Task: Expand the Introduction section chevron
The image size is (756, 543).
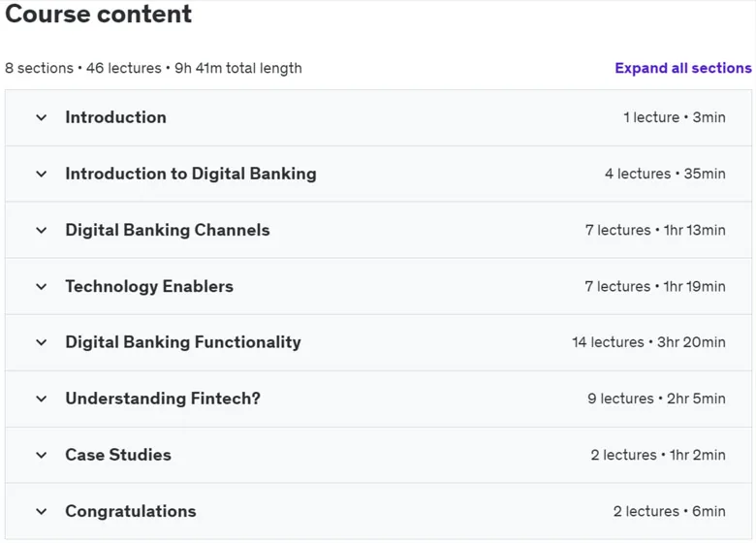Action: pyautogui.click(x=42, y=117)
